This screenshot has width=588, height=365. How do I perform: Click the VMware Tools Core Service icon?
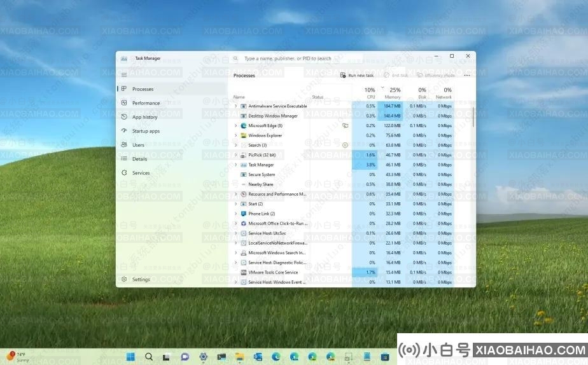tap(243, 272)
